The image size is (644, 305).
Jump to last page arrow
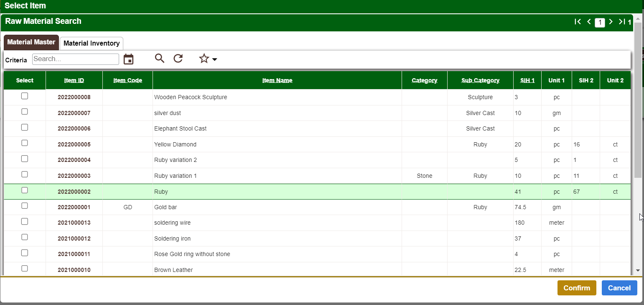(622, 22)
